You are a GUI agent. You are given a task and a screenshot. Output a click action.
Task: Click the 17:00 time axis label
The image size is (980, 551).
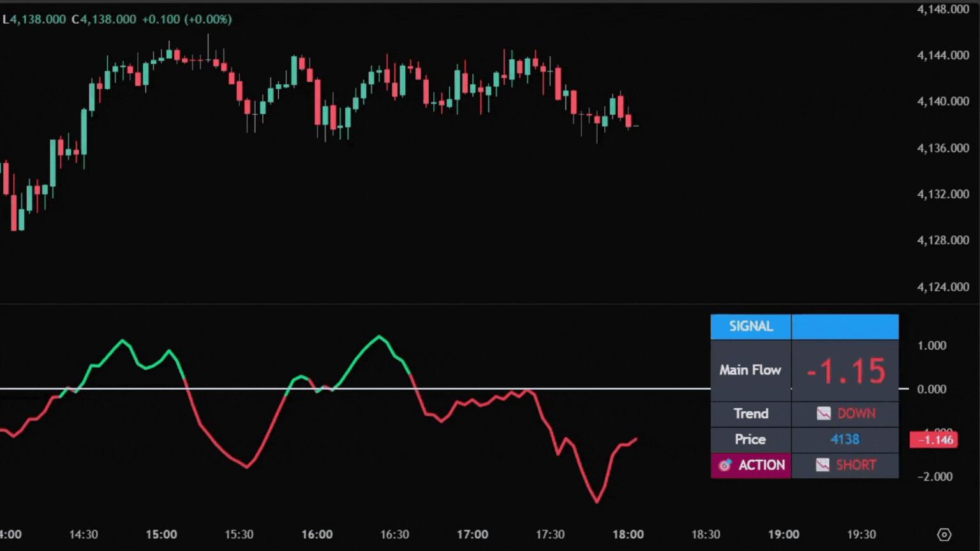tap(473, 534)
